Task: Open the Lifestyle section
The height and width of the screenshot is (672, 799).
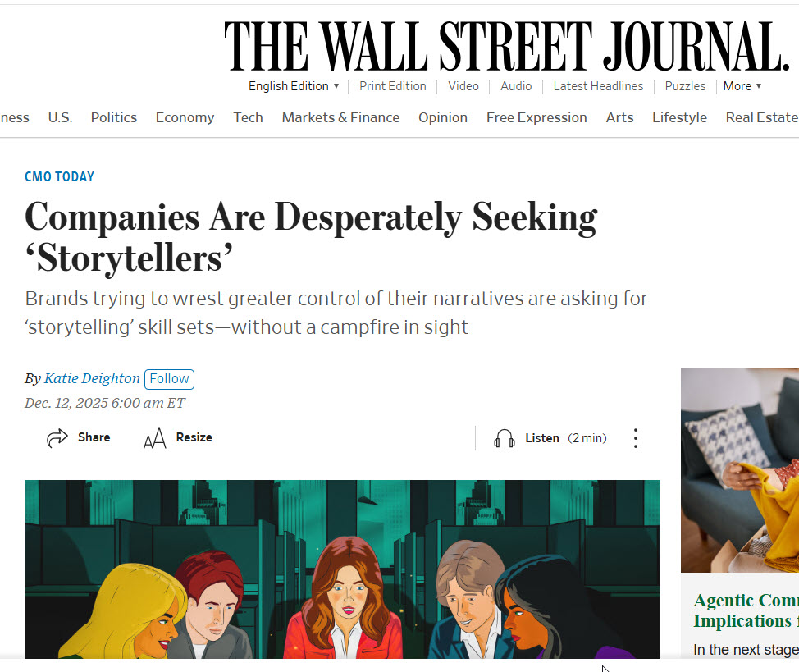Action: [679, 117]
